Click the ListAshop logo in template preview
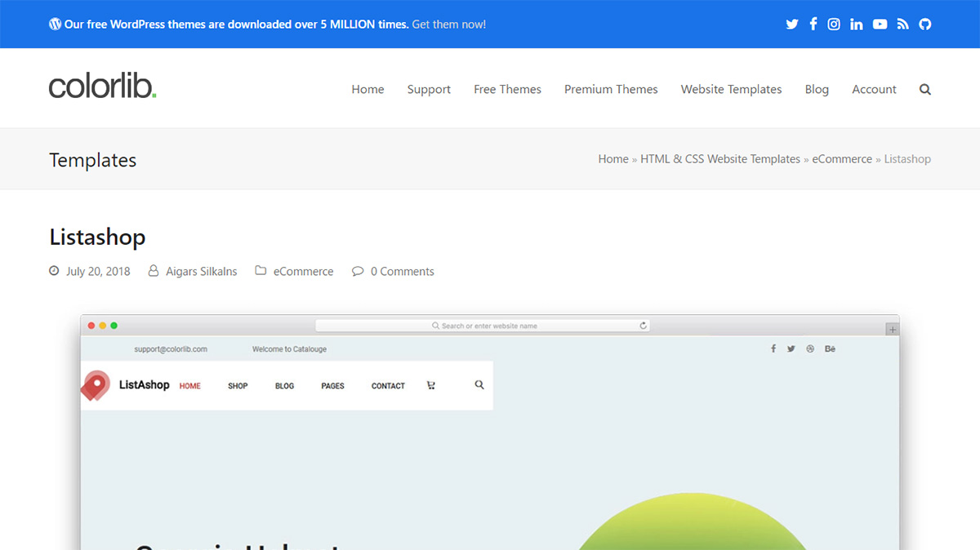The width and height of the screenshot is (980, 550). tap(126, 385)
